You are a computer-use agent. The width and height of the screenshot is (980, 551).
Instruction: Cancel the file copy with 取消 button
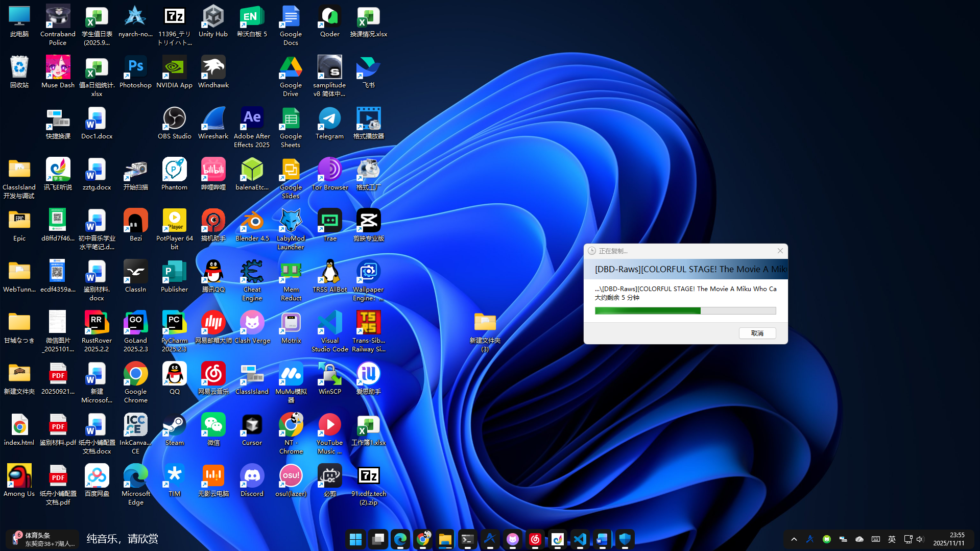(x=757, y=333)
